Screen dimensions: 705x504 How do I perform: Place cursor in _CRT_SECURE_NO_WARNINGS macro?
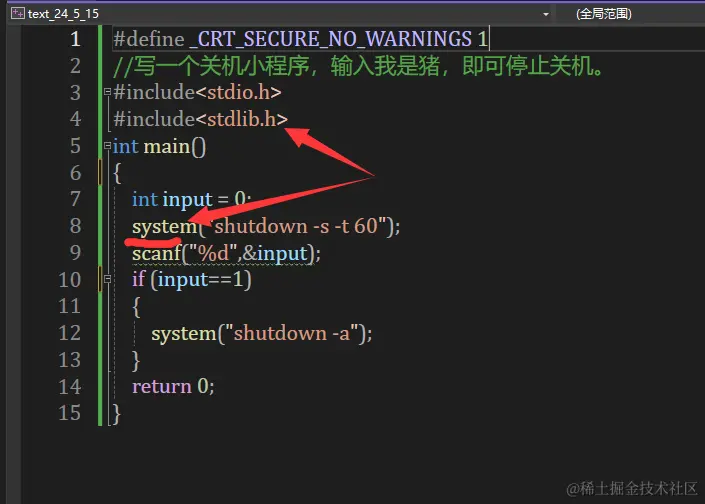click(331, 39)
